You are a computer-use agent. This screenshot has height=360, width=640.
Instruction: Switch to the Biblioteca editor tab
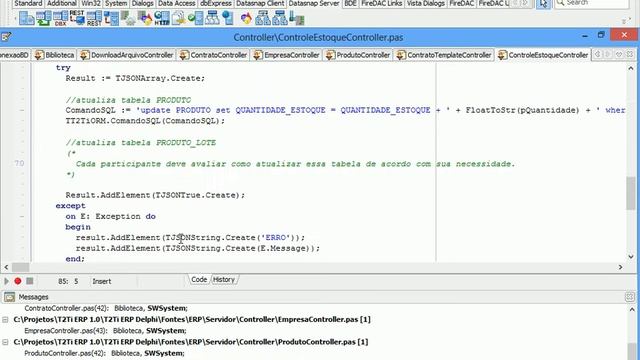pos(55,55)
